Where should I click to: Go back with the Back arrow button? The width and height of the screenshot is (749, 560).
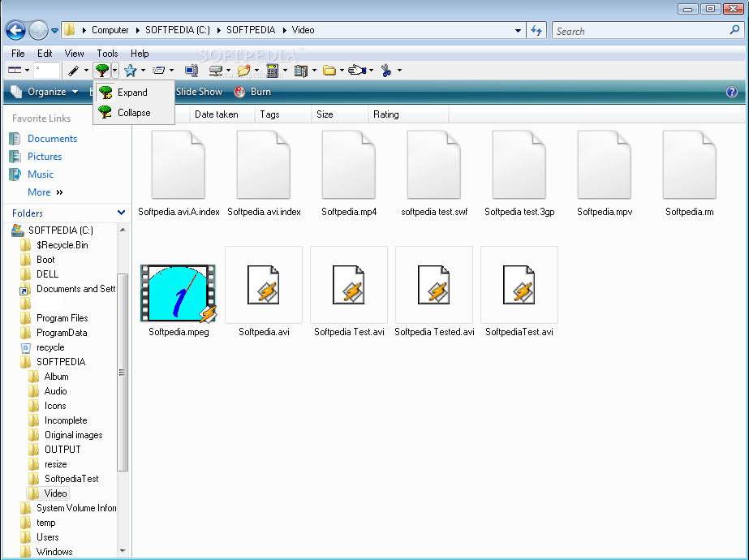(15, 31)
